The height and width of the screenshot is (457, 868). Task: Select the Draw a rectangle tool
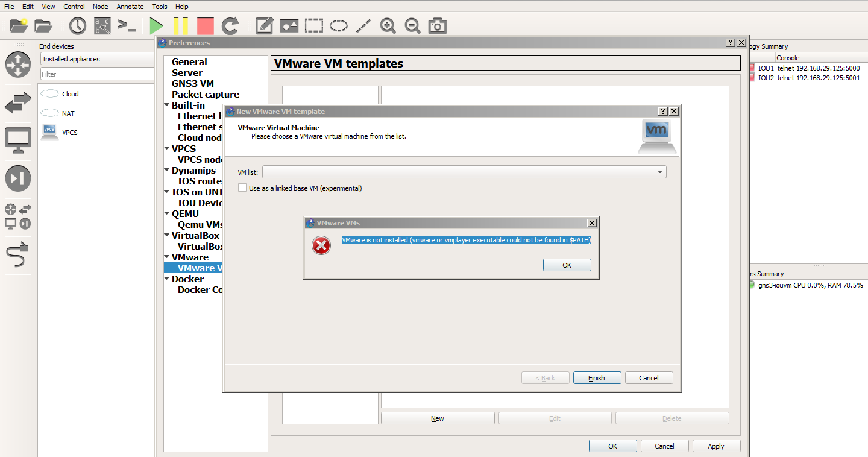(314, 26)
